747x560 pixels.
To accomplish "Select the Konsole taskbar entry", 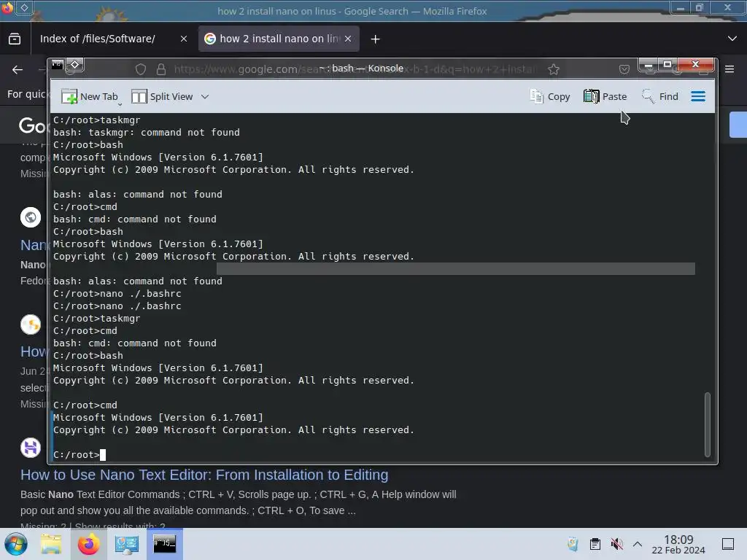I will pos(164,544).
